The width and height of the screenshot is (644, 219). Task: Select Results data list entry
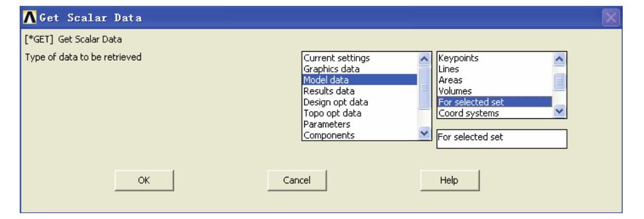point(329,91)
